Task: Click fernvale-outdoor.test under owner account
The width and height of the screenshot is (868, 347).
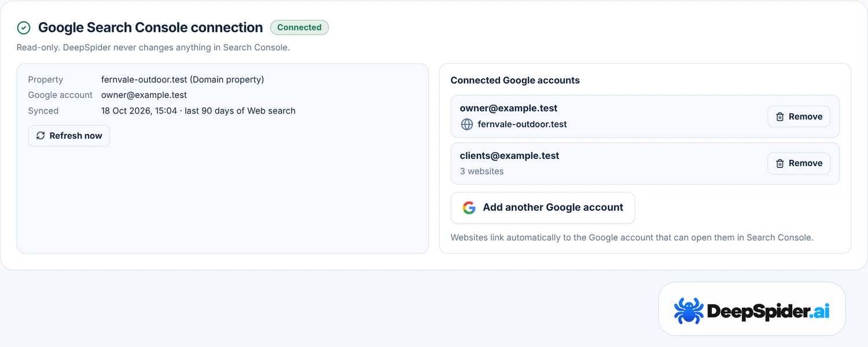Action: point(523,124)
